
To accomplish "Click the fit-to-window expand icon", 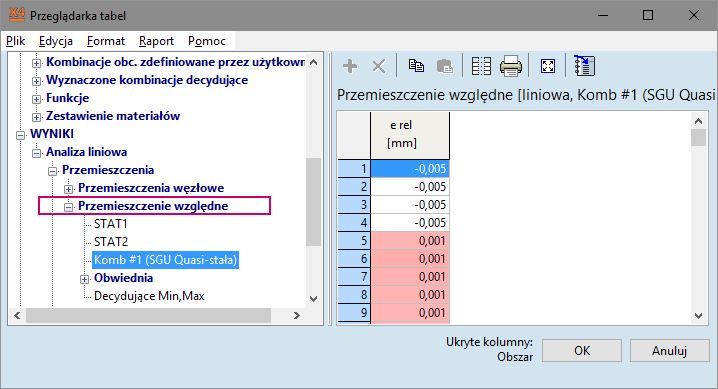I will pyautogui.click(x=548, y=66).
